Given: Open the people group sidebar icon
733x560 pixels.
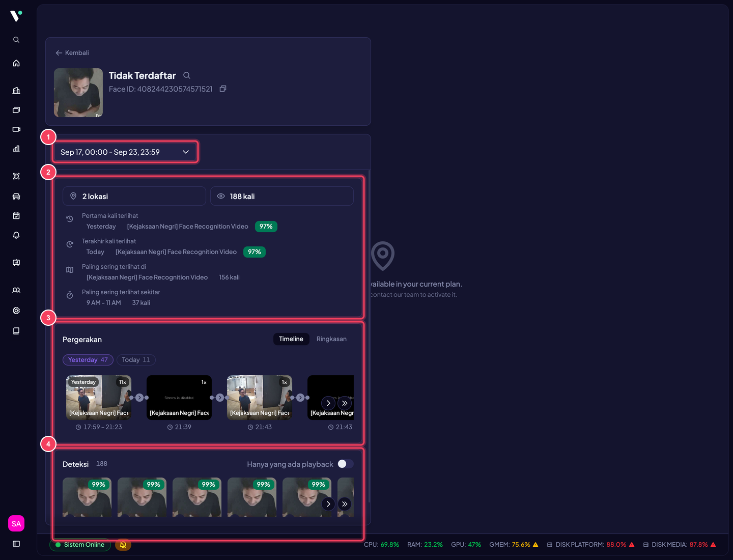Looking at the screenshot, I should tap(16, 290).
